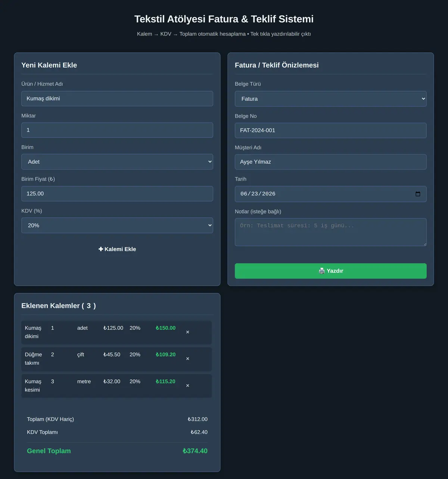Click the "çift" unit cell
Screen dimensions: 448x479
click(x=81, y=354)
